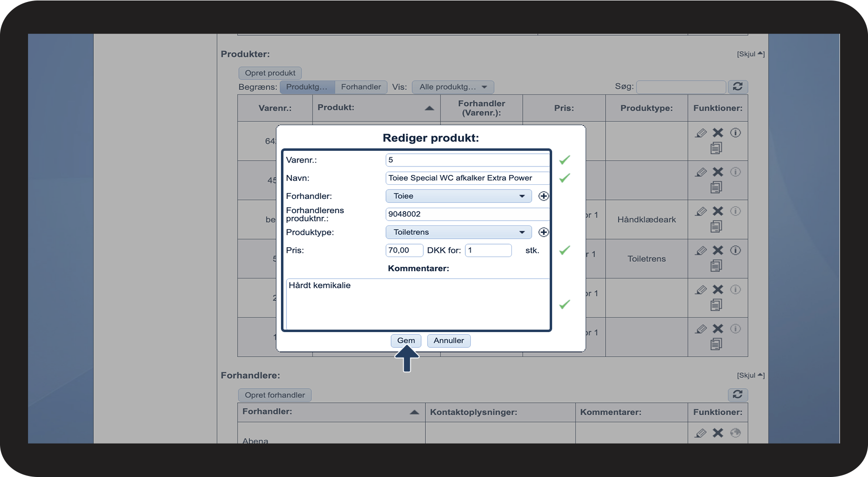Limit by Forhandler toggle button
Image resolution: width=868 pixels, height=477 pixels.
click(361, 87)
